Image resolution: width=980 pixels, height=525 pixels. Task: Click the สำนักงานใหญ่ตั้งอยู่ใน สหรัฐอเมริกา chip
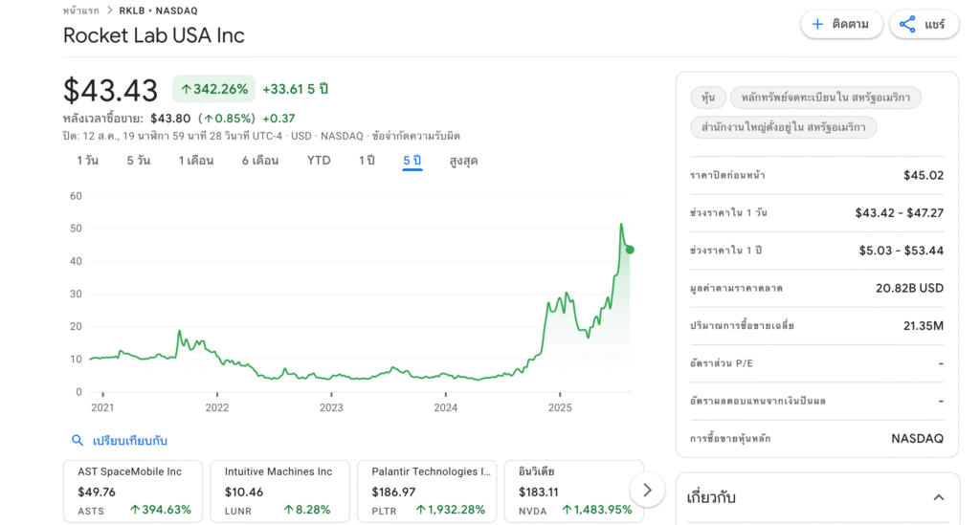click(x=783, y=127)
